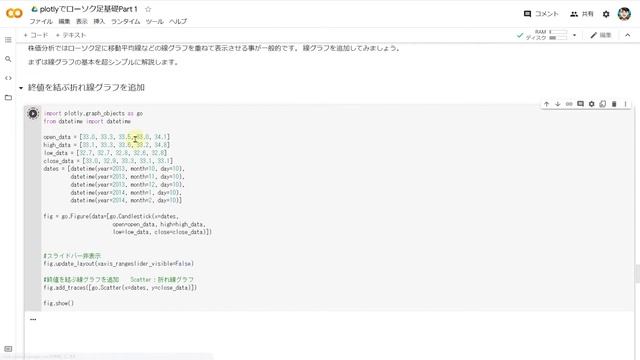
Task: Click the from datetime import datetime line
Action: pos(87,122)
